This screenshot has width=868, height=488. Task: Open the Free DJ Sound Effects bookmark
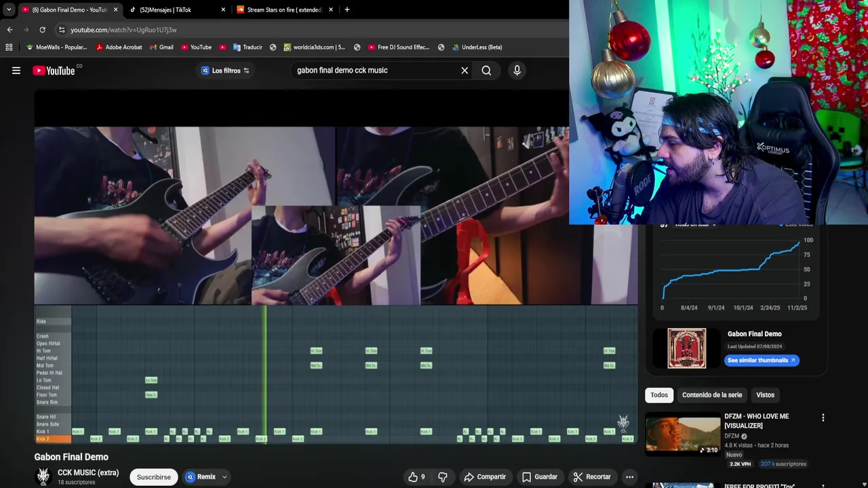click(x=399, y=47)
